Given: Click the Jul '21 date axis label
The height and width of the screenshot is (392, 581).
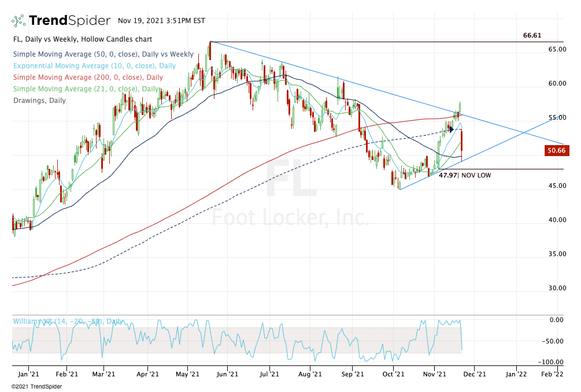Looking at the screenshot, I should (x=269, y=374).
